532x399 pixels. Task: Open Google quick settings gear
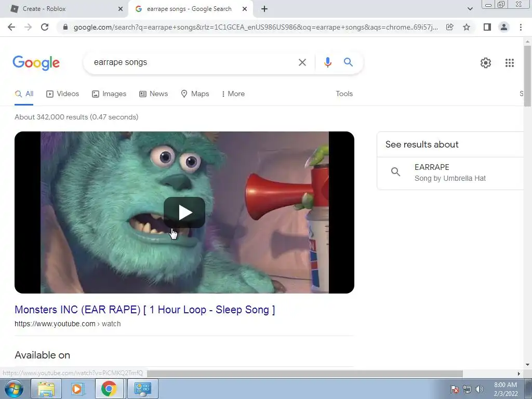[486, 63]
